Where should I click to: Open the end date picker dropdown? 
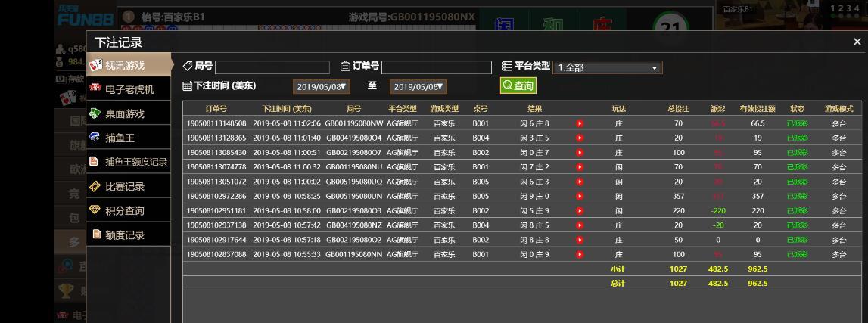point(418,87)
